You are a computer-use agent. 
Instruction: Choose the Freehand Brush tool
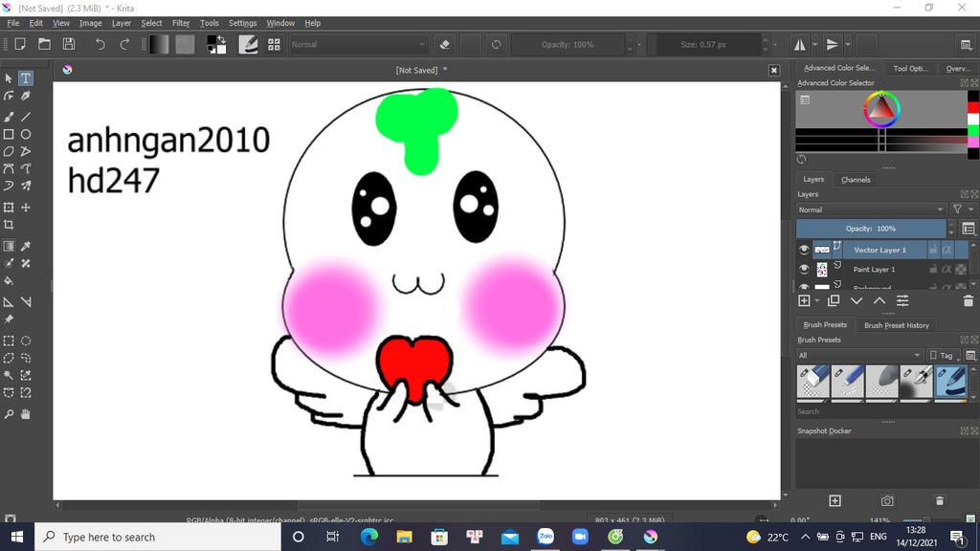point(9,117)
